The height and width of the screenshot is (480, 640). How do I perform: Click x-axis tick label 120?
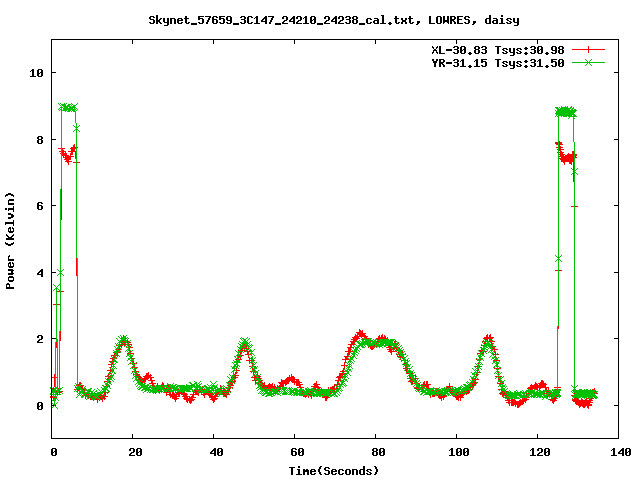pyautogui.click(x=540, y=452)
